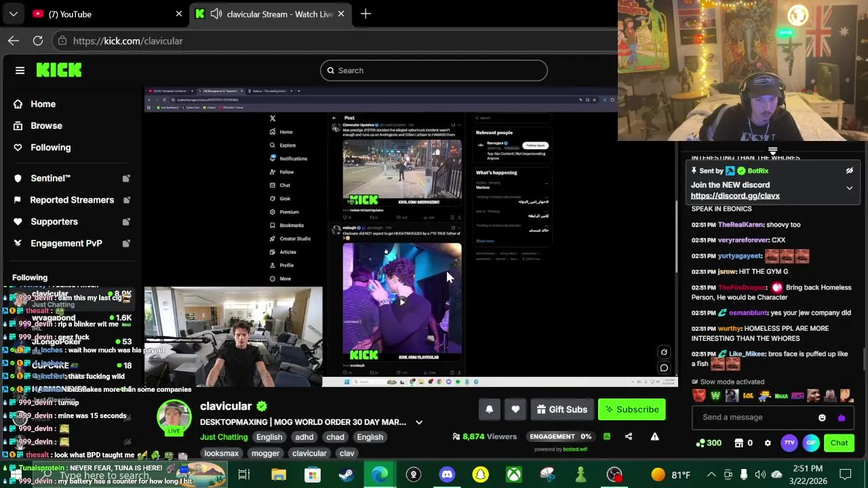Select the looksmax tag
Screen dimensions: 868x488
tap(221, 453)
